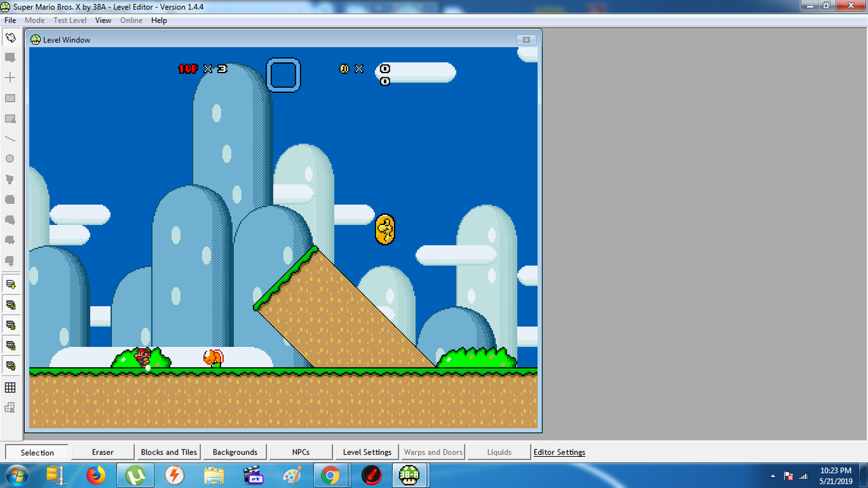Viewport: 868px width, 488px height.
Task: Click the layers icon with the yellow arrow
Action: [x=10, y=284]
